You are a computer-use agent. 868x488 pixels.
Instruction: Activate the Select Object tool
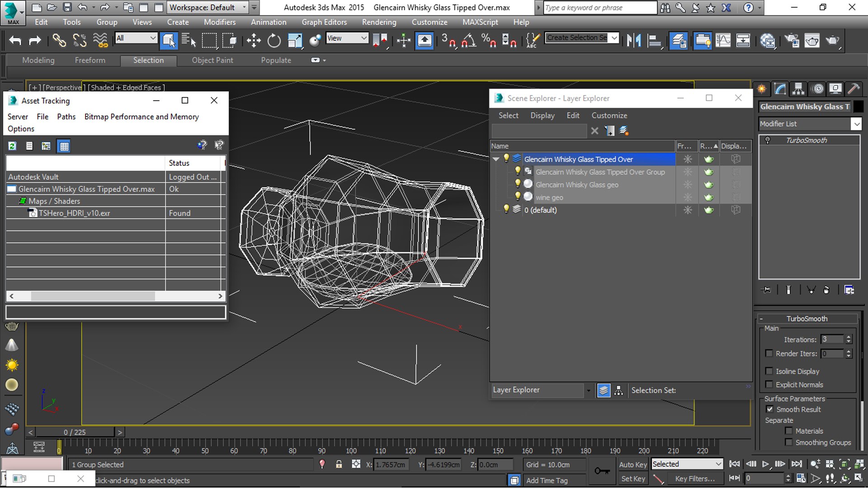(x=169, y=41)
